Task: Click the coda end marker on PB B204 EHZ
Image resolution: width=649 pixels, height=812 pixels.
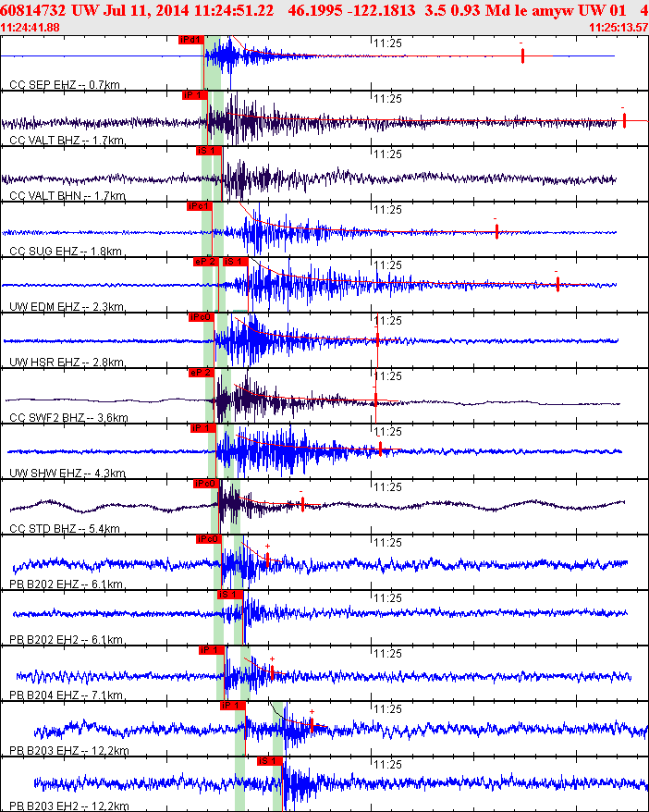Action: 272,672
